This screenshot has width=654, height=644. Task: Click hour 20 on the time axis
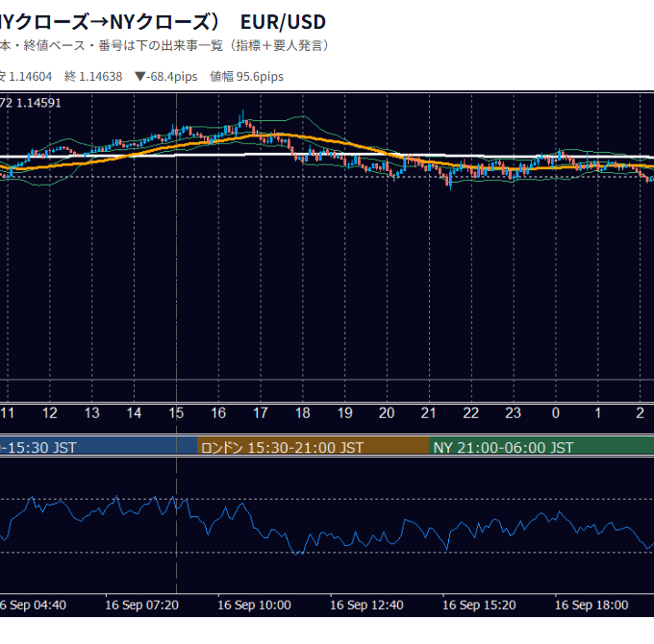[387, 413]
